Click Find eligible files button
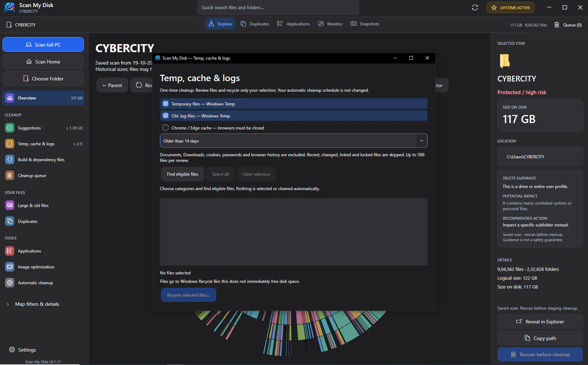588x365 pixels. 182,174
